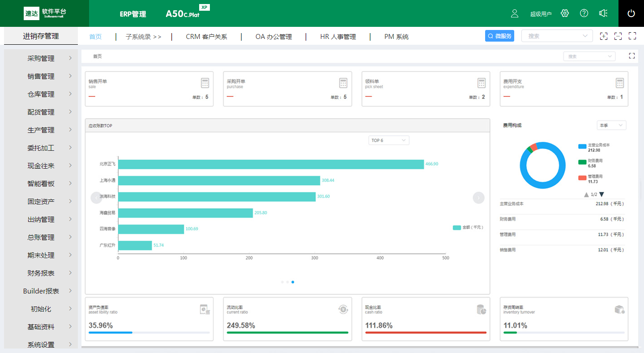
Task: Click the help question mark icon
Action: 584,13
